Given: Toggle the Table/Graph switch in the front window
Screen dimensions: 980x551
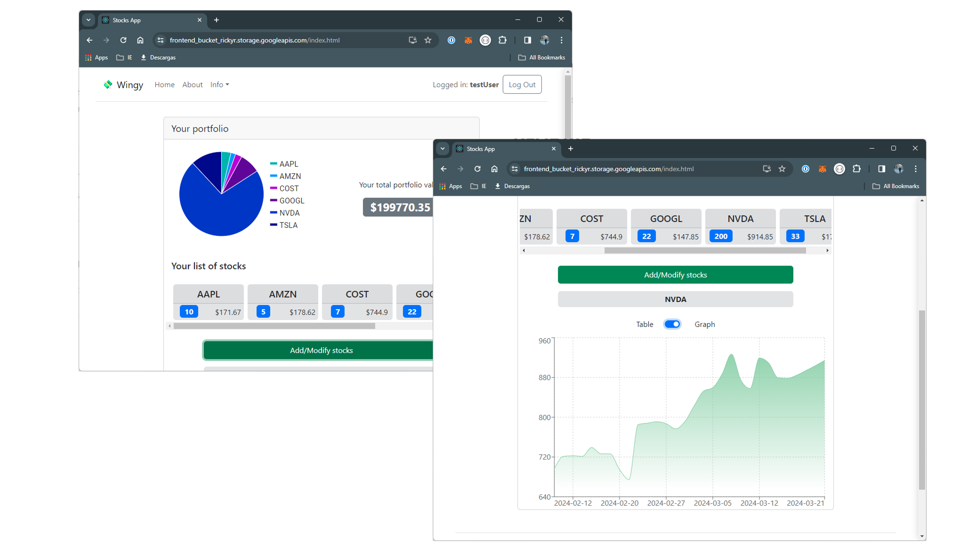Looking at the screenshot, I should pyautogui.click(x=672, y=324).
